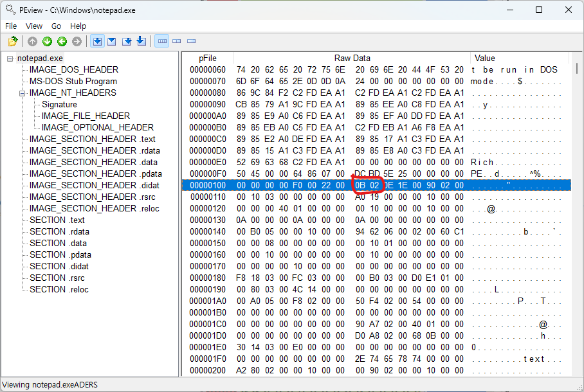
Task: Select IMAGE_NT_HEADERS tree item
Action: [73, 93]
